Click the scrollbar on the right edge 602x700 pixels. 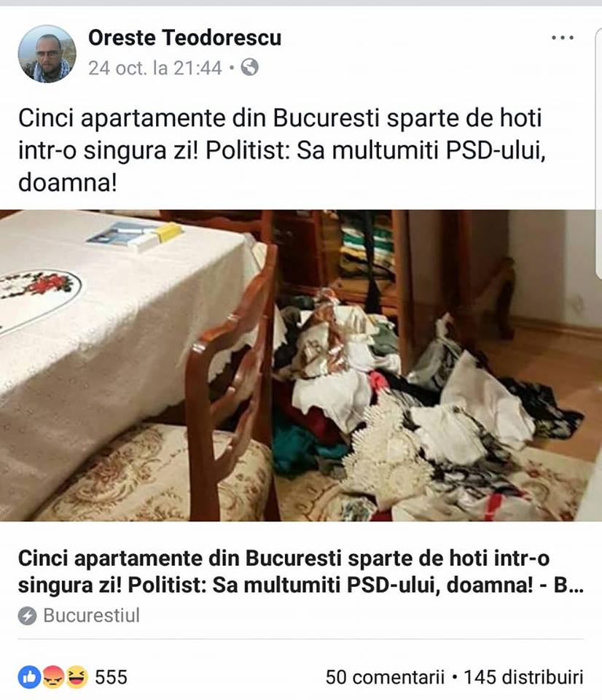click(598, 152)
